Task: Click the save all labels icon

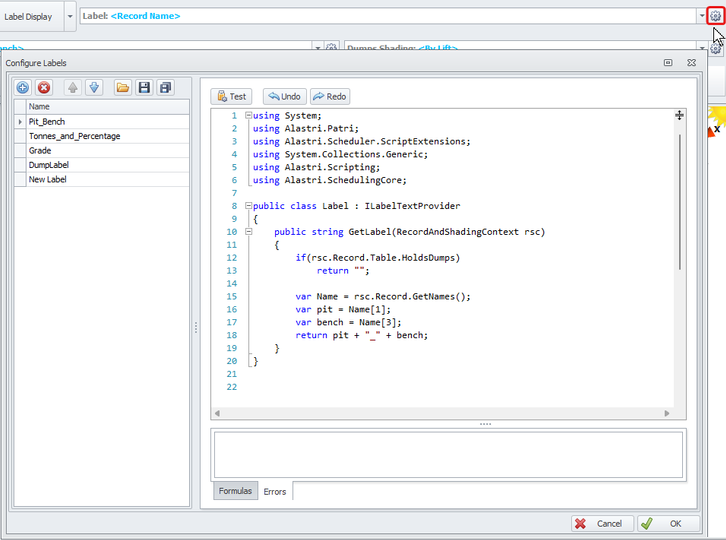Action: coord(166,88)
